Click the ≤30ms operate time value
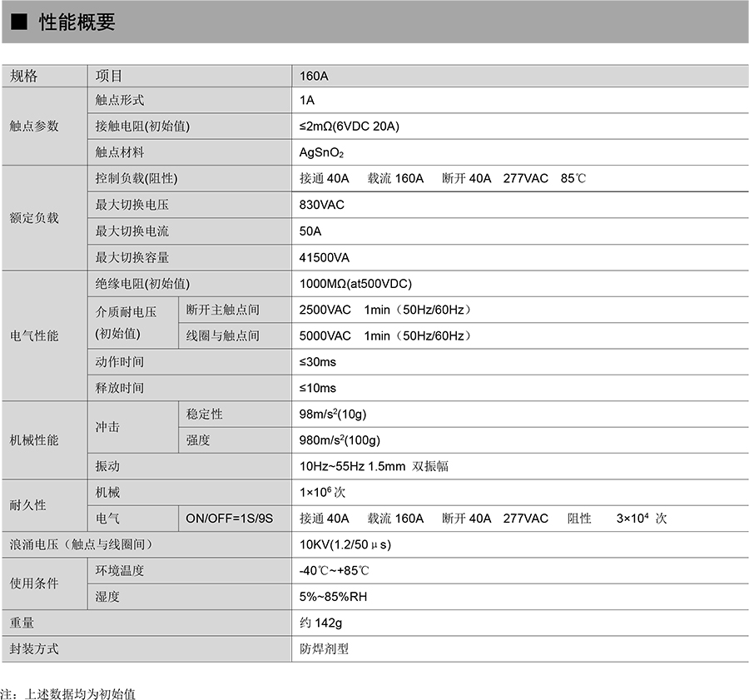749x700 pixels. [317, 362]
